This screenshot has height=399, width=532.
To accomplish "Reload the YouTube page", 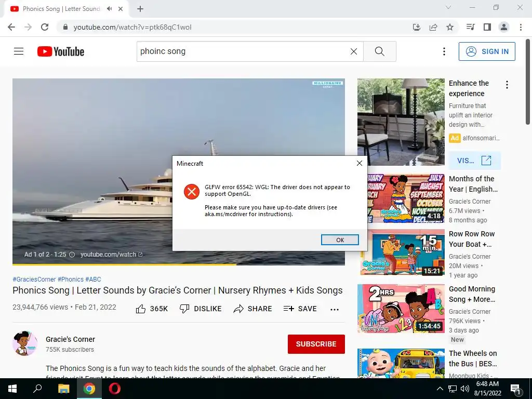I will [x=45, y=27].
